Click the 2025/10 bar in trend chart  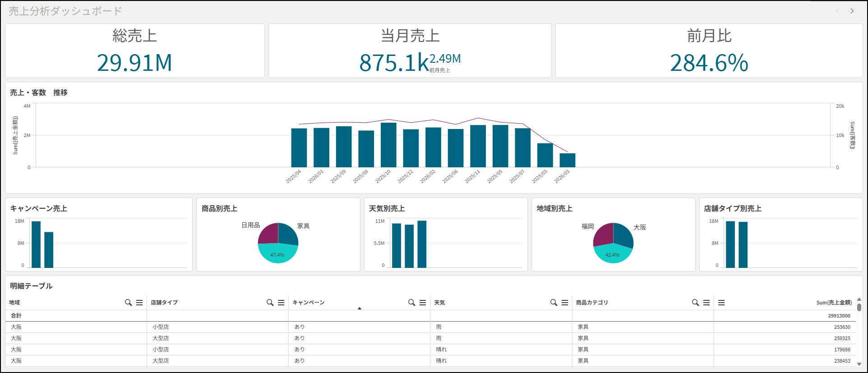pos(388,145)
